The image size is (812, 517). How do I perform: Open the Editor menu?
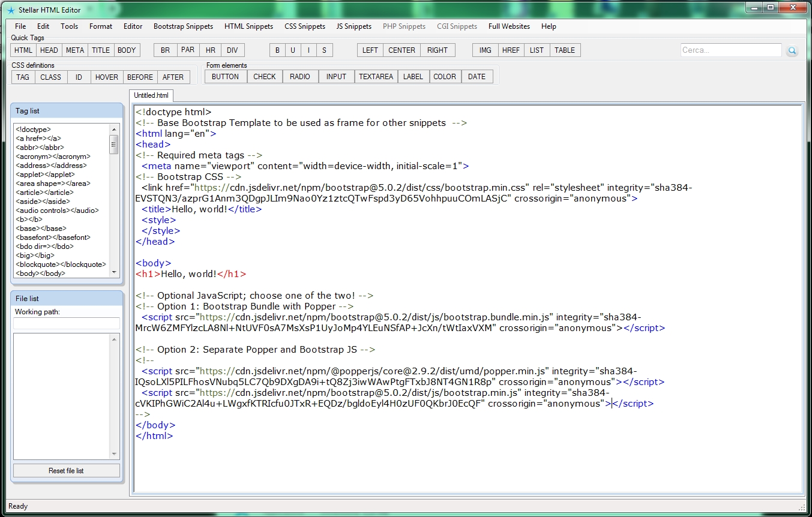point(133,26)
